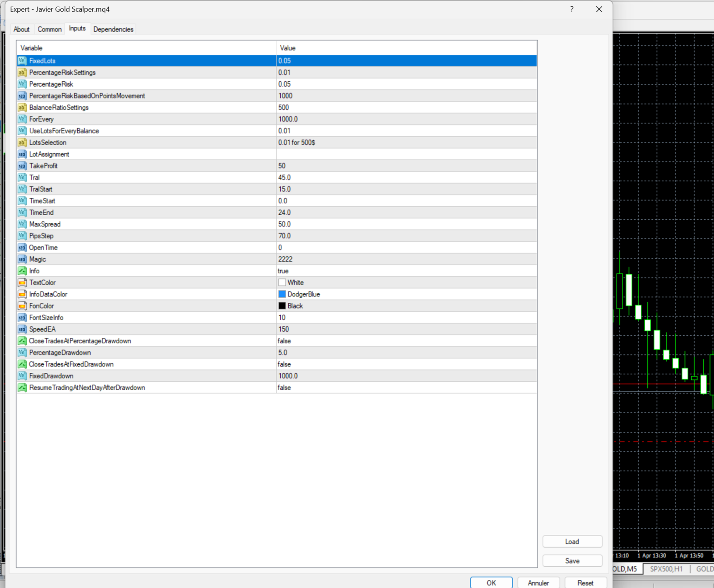Click the PercentageDrawdown row icon

[22, 353]
